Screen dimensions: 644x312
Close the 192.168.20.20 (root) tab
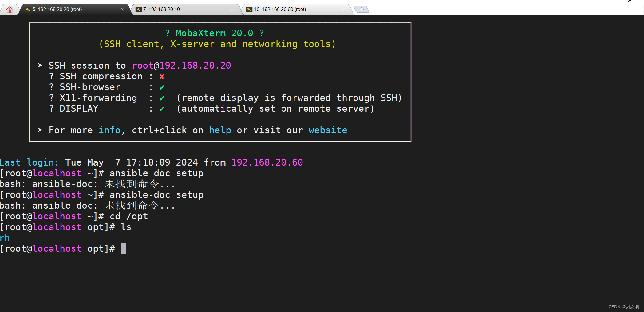(122, 10)
